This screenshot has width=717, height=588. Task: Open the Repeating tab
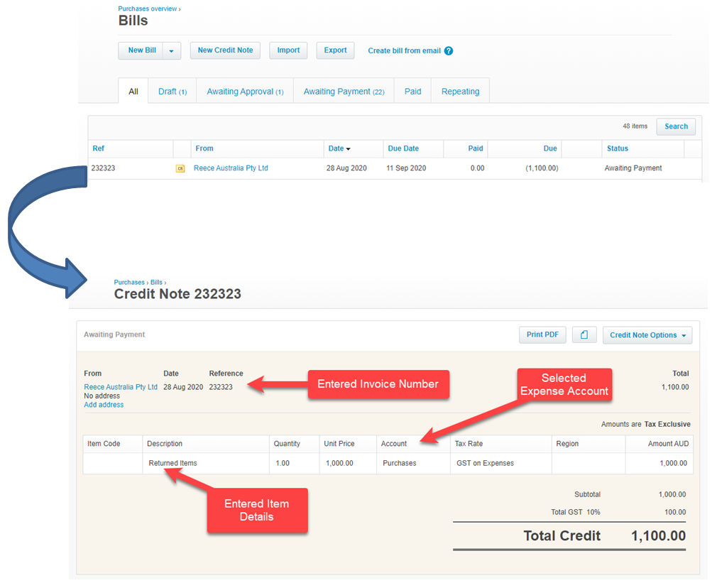click(460, 92)
